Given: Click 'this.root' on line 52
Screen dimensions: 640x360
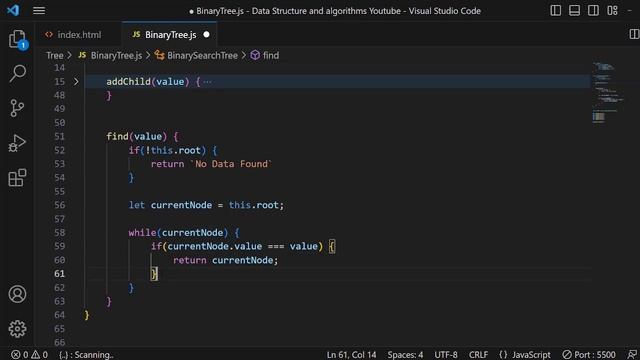Looking at the screenshot, I should point(176,150).
